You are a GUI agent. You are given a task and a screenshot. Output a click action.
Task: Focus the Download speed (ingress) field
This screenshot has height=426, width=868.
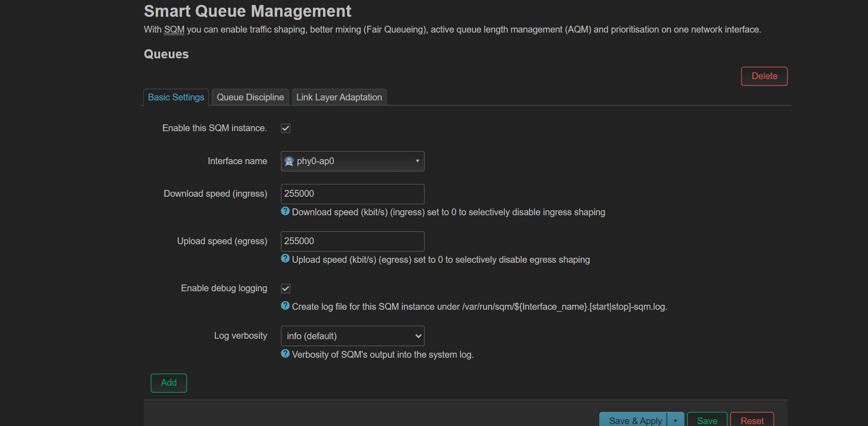coord(352,194)
